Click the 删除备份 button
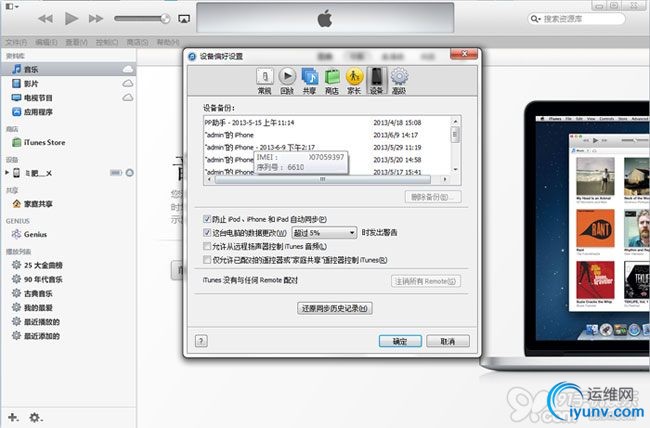 [x=433, y=197]
